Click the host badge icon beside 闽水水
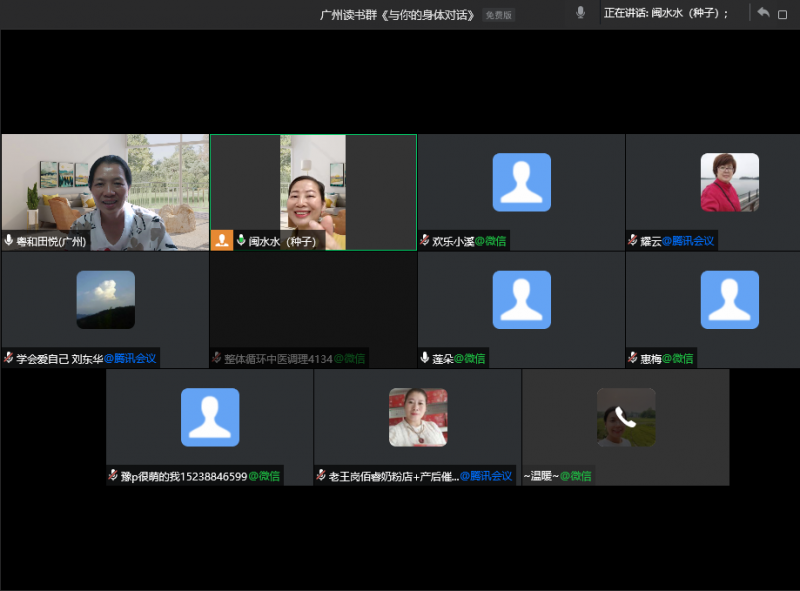 222,241
